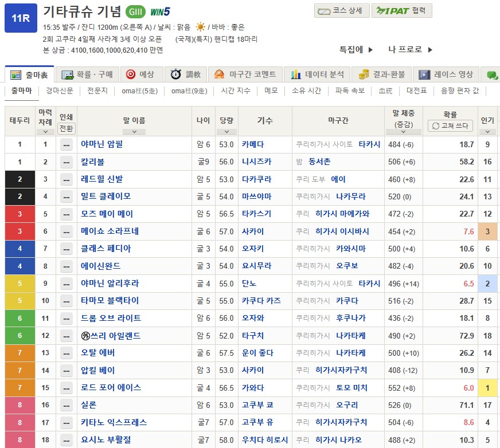
Task: Open the 마구간 코멘트 tab
Action: point(245,74)
